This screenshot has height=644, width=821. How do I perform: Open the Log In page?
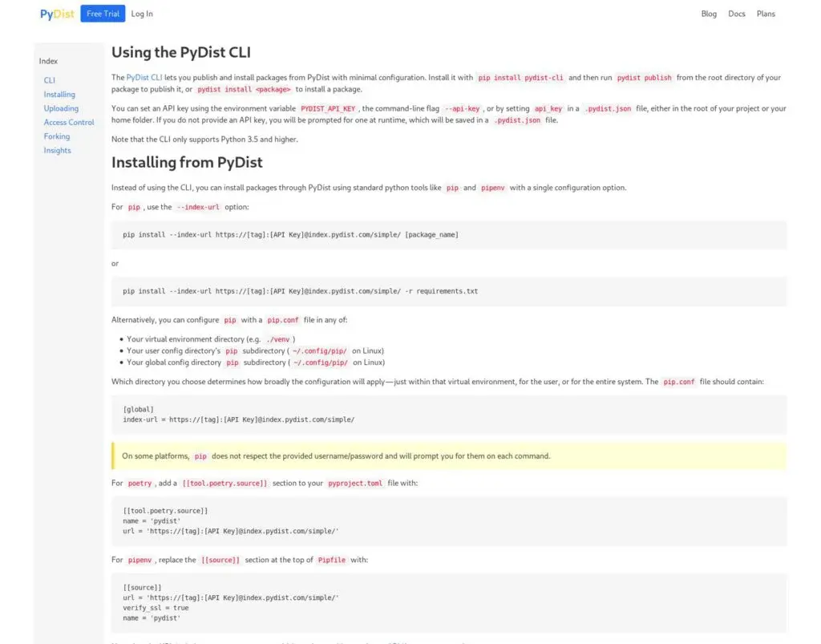142,14
